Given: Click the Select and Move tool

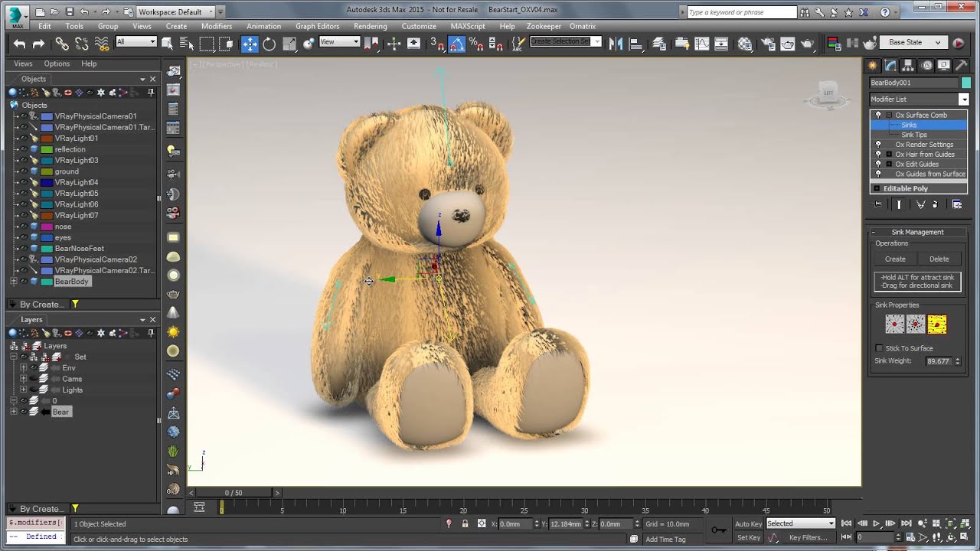Looking at the screenshot, I should (x=250, y=44).
